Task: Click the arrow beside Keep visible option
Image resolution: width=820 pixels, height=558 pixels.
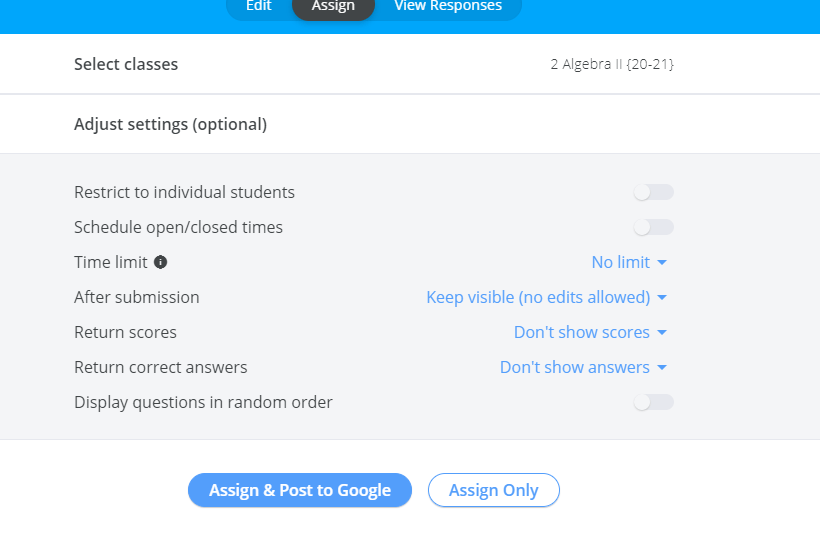Action: point(661,298)
